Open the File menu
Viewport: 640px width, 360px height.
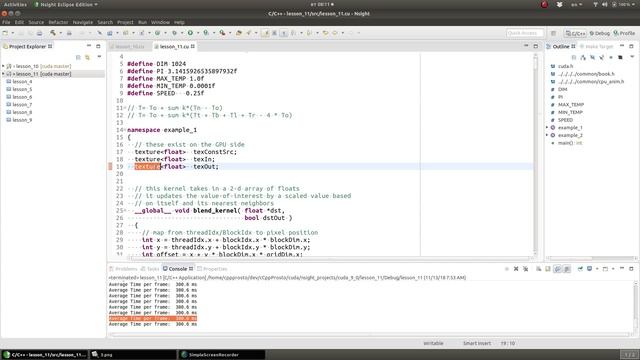(6, 22)
